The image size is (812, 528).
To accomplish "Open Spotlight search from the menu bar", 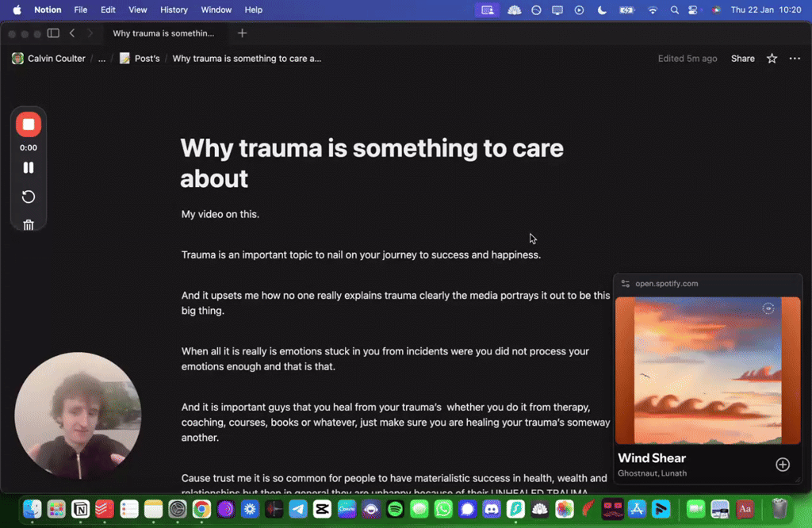I will point(674,10).
